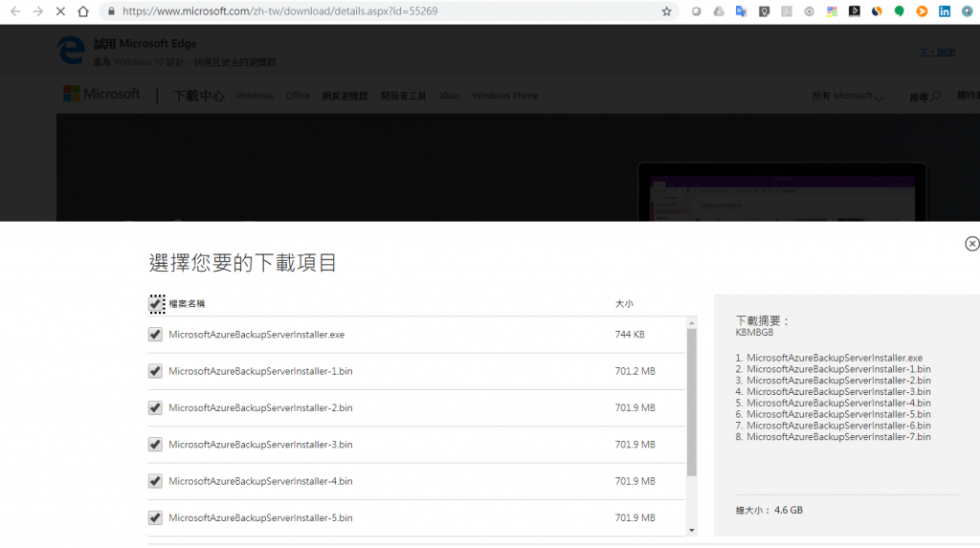
Task: Uncheck MicrosoftAzureBackupServerInstaller.exe checkbox
Action: pos(156,335)
